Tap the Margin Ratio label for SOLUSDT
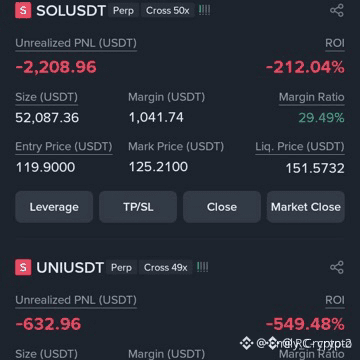Viewport: 360px width, 360px height. click(x=312, y=98)
